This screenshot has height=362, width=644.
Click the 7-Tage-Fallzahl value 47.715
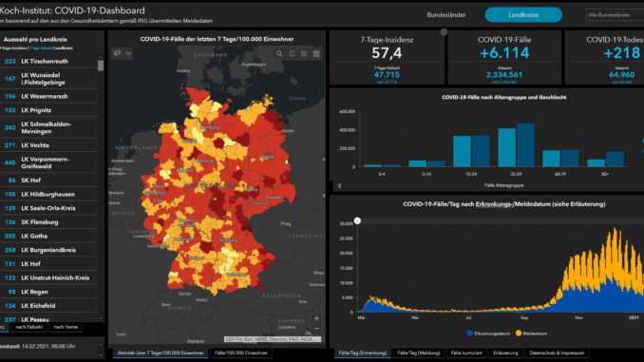tap(387, 74)
